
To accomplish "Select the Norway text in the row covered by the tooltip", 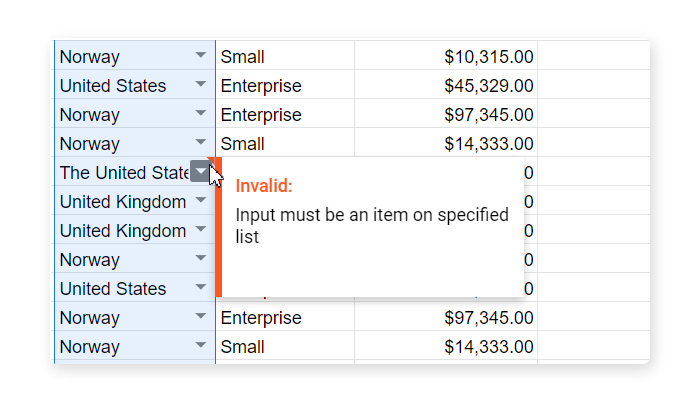I will 90,260.
